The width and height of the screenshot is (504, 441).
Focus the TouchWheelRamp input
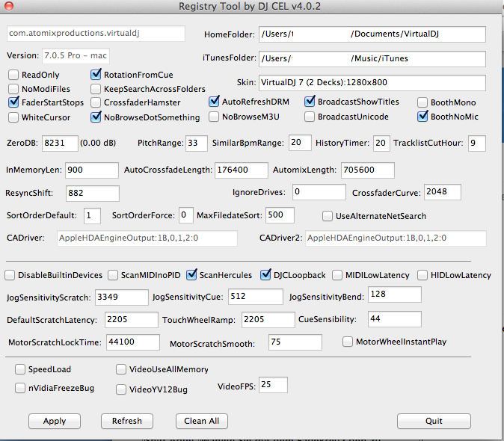268,320
